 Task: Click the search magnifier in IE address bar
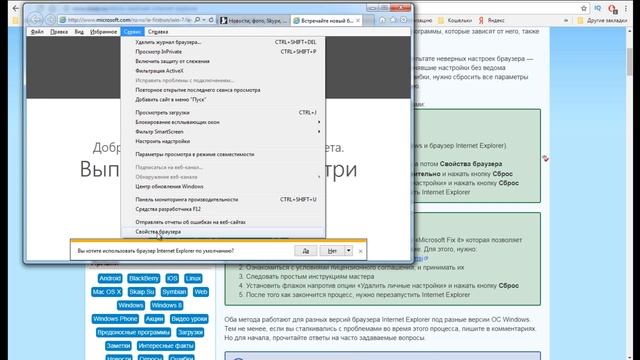pyautogui.click(x=198, y=20)
